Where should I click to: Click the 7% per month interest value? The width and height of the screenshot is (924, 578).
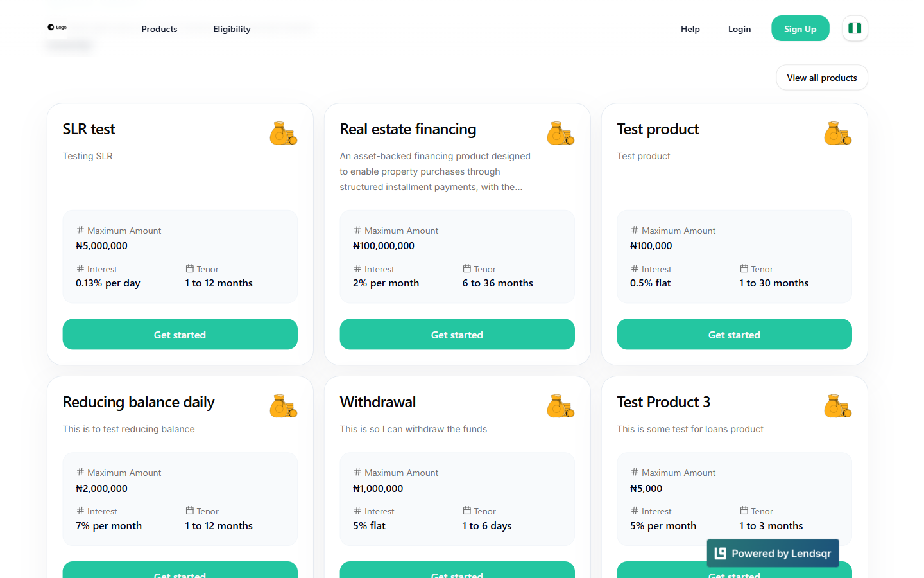point(108,526)
